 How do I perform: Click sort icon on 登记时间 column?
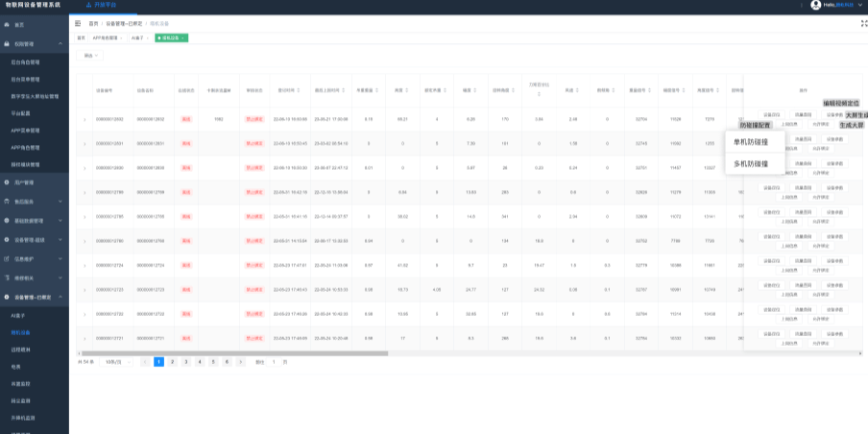pos(299,89)
